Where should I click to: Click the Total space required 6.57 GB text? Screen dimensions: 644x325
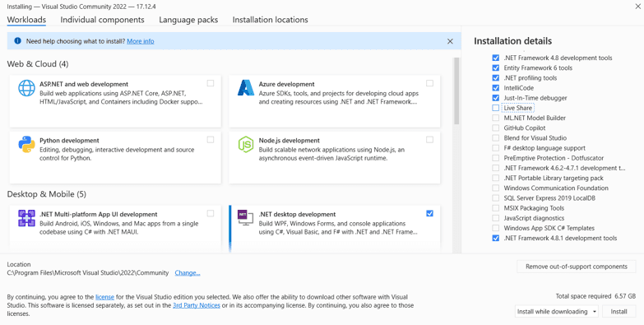tap(595, 296)
